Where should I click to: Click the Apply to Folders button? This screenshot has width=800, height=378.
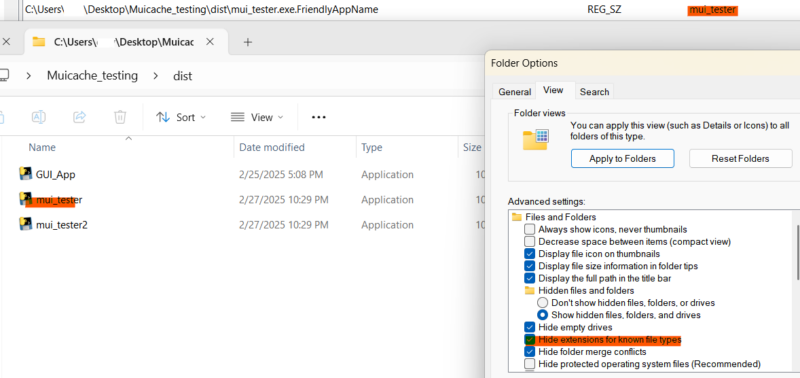[x=622, y=159]
